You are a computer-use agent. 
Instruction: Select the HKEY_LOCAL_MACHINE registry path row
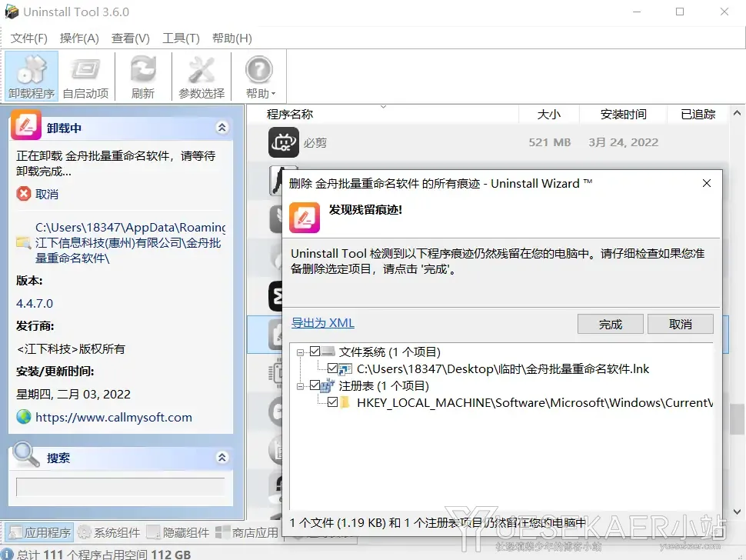point(535,403)
